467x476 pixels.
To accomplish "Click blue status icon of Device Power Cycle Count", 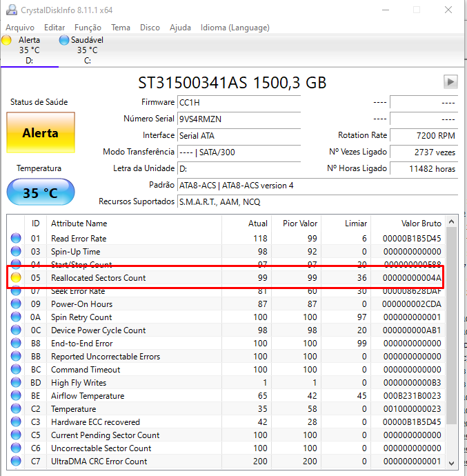I will [16, 330].
